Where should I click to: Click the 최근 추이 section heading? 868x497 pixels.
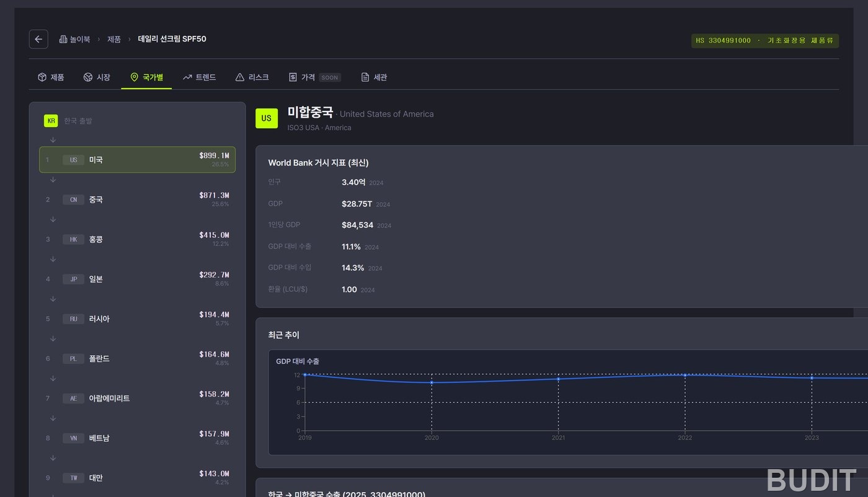[x=284, y=335]
